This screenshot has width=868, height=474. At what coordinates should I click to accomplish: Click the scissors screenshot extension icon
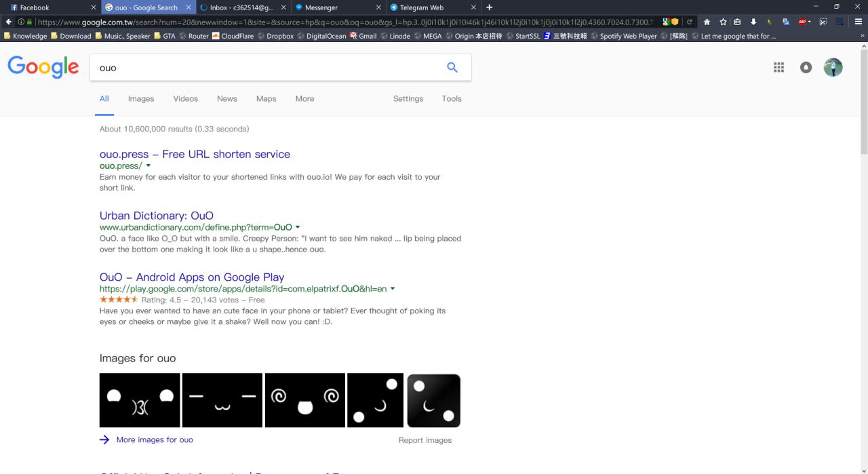(x=823, y=22)
